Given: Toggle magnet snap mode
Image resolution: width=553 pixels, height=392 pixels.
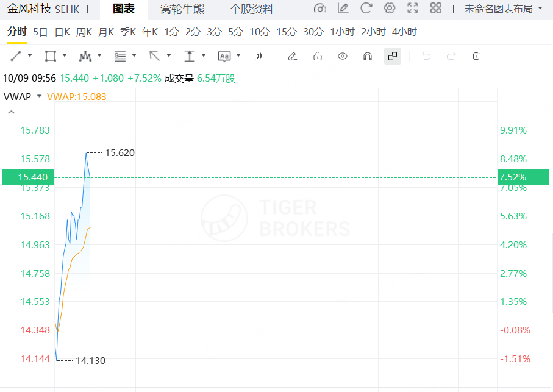Looking at the screenshot, I should (x=368, y=56).
